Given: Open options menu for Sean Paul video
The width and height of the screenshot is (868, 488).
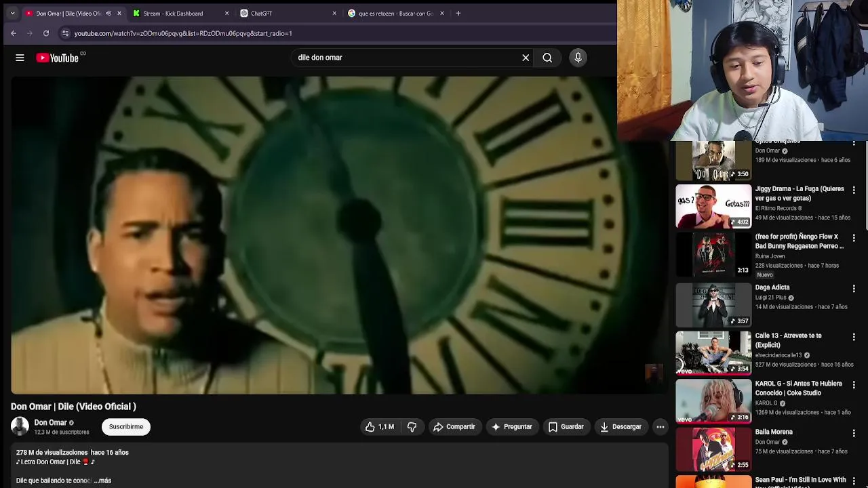Looking at the screenshot, I should click(854, 481).
